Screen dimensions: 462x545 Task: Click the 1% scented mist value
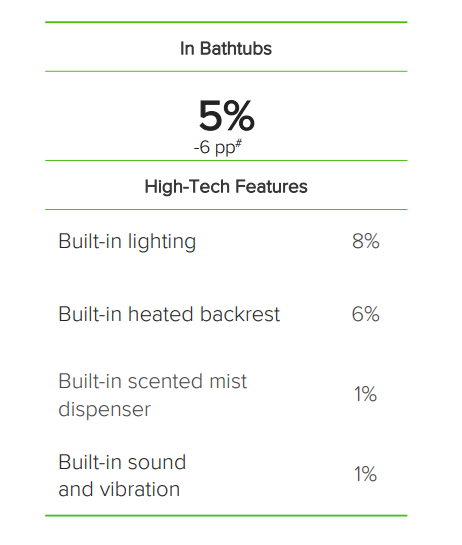(365, 394)
